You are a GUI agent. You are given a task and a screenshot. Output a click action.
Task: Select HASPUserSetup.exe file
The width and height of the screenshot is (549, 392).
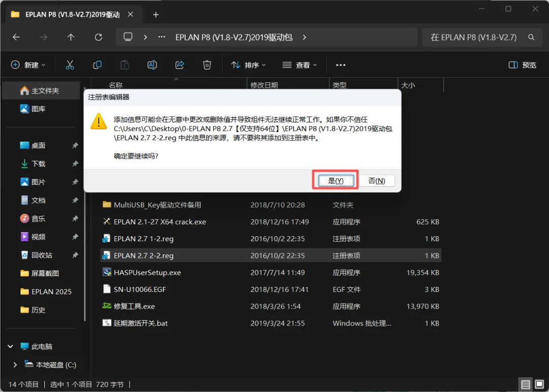tap(270, 272)
